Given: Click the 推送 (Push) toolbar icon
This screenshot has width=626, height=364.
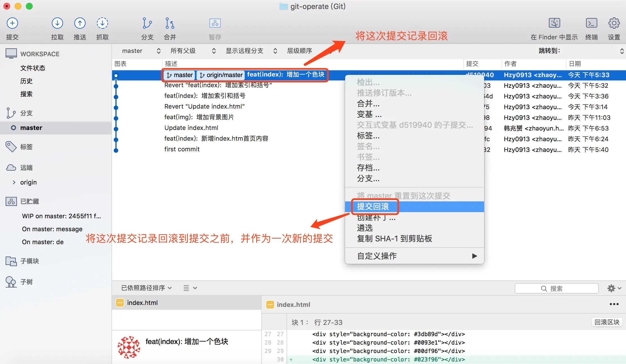Looking at the screenshot, I should 80,23.
